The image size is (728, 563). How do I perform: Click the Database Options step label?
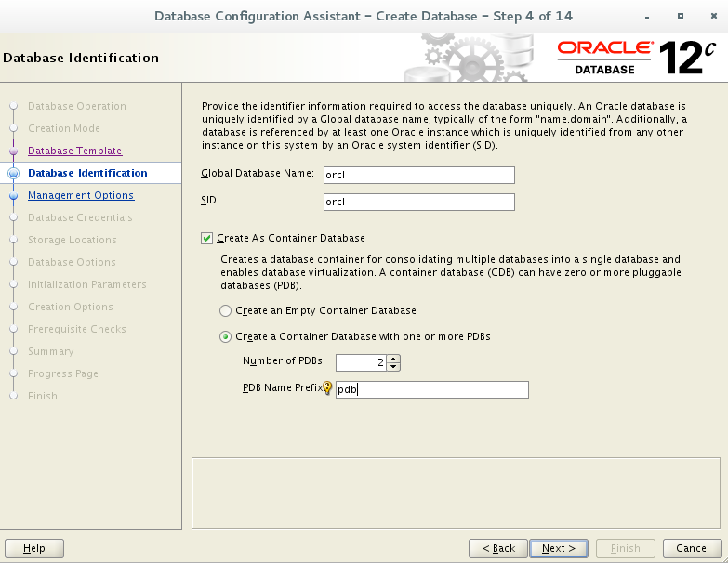pyautogui.click(x=72, y=262)
